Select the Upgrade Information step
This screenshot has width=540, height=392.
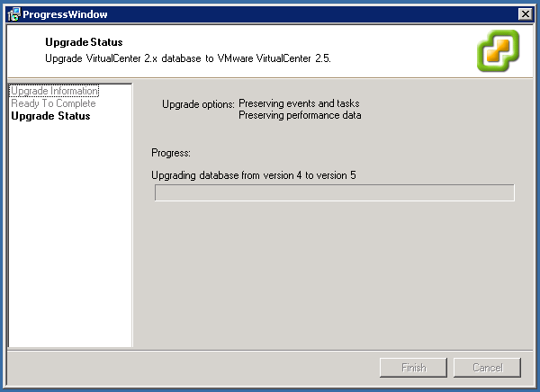coord(54,92)
